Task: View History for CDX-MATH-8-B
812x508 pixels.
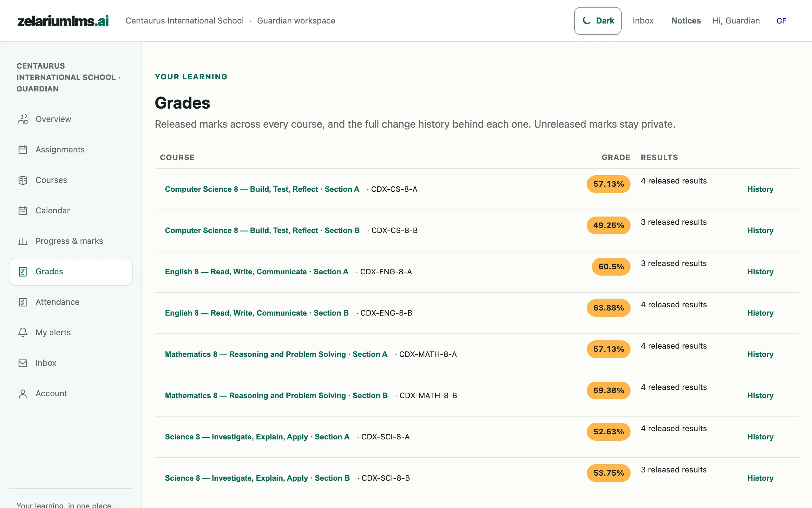Action: click(760, 396)
